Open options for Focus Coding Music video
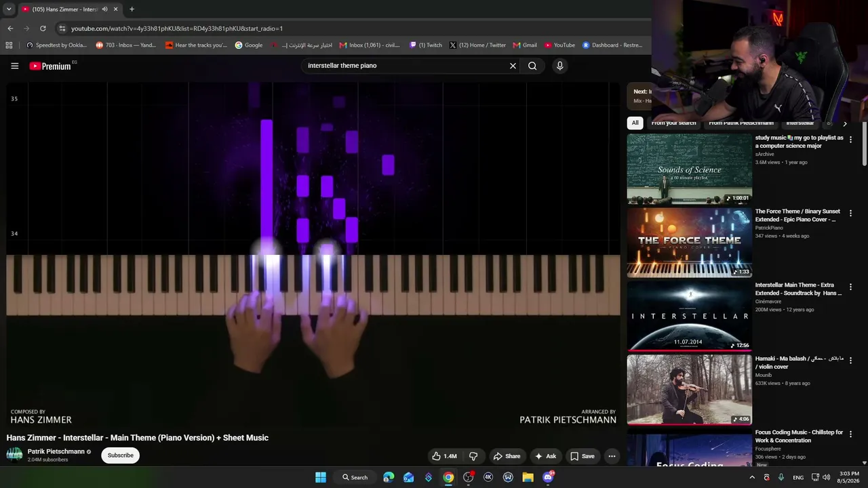868x488 pixels. point(850,434)
